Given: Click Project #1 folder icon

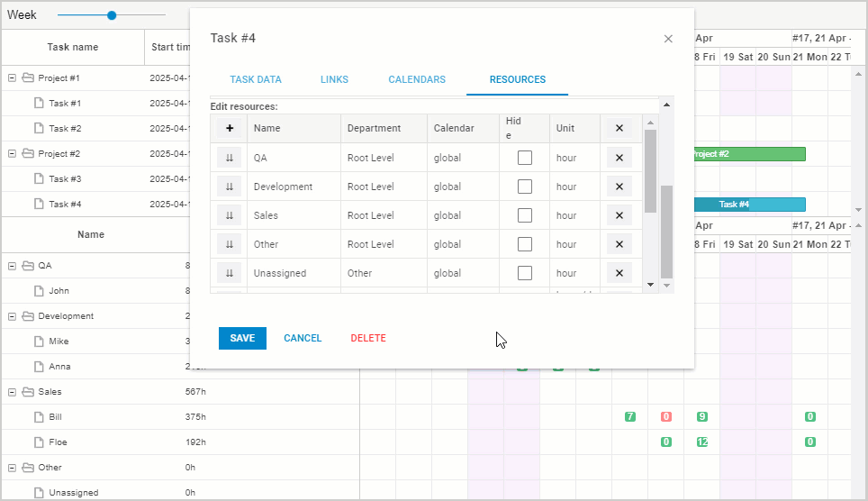Looking at the screenshot, I should pyautogui.click(x=28, y=77).
